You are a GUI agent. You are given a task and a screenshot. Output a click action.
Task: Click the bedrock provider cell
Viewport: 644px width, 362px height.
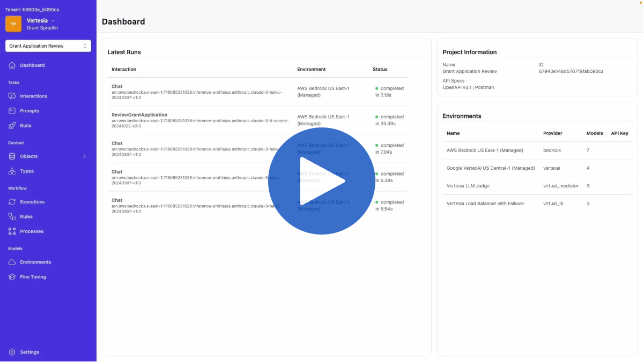(x=552, y=150)
